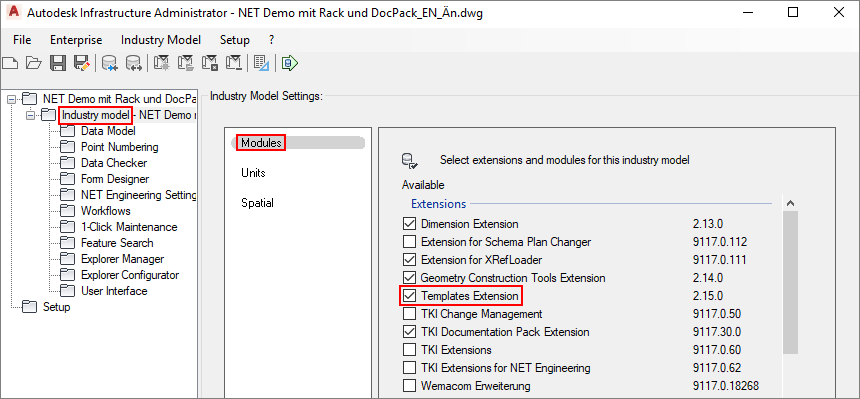This screenshot has width=860, height=399.
Task: Select the NET Demo mit Rack root node
Action: pyautogui.click(x=119, y=99)
